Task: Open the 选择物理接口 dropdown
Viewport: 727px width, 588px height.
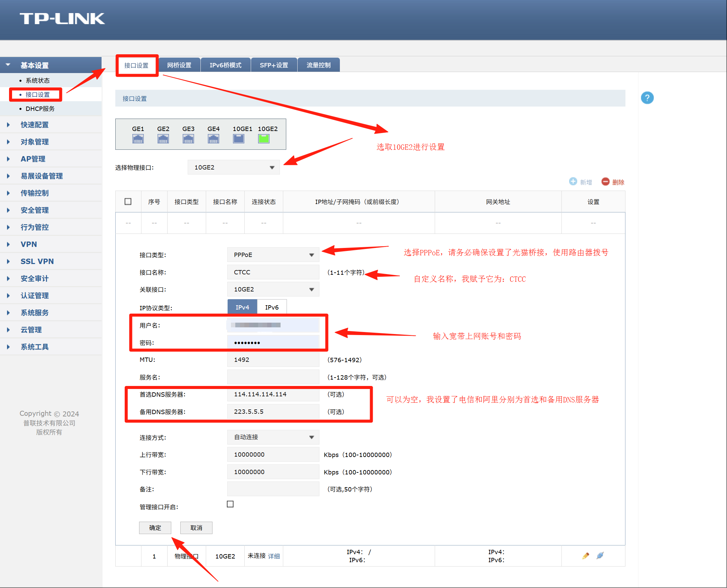Action: click(233, 167)
